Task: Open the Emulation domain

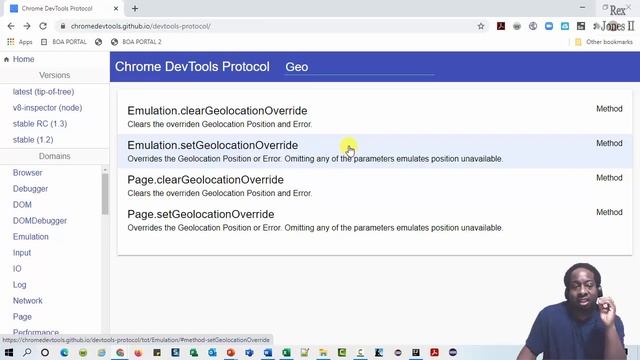Action: 31,237
